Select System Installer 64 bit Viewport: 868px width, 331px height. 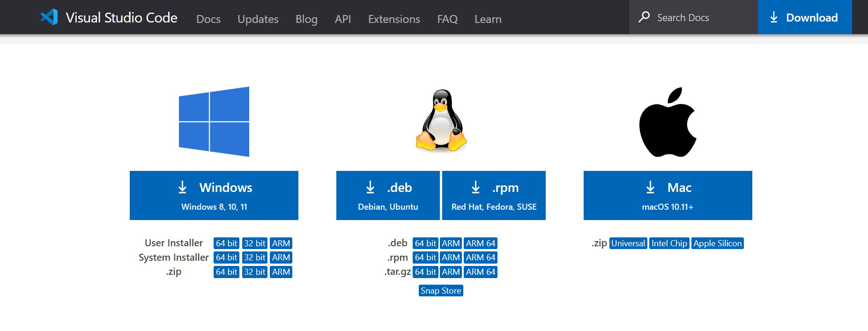click(x=227, y=257)
